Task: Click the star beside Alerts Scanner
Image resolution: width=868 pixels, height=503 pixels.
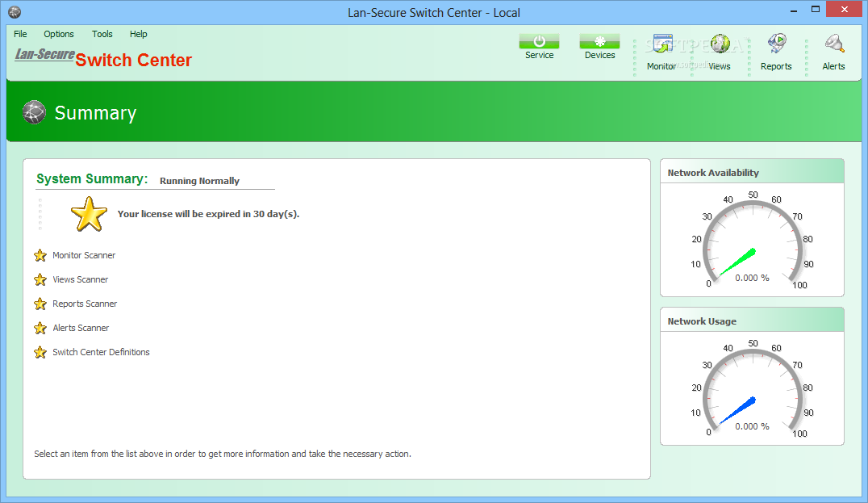Action: [x=40, y=328]
